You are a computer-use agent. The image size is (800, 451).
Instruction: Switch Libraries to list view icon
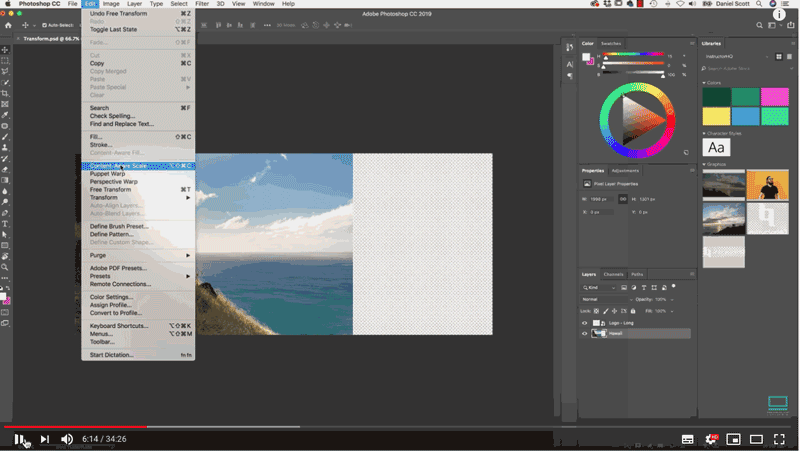(789, 57)
